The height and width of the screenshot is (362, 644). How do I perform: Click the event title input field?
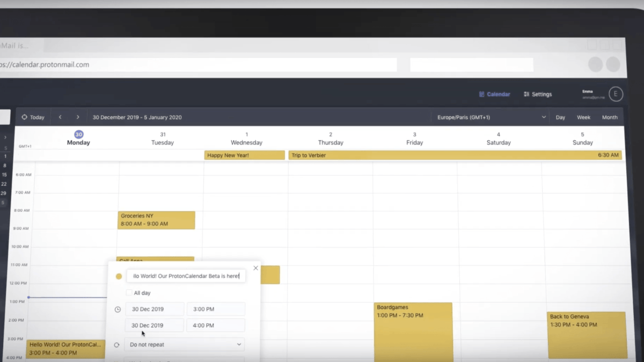point(186,276)
